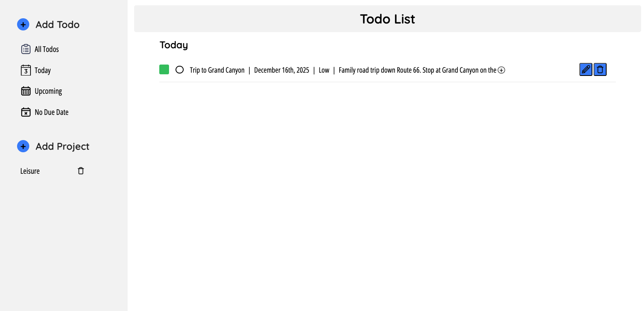The width and height of the screenshot is (644, 311).
Task: Delete the Leisure project using its trash icon
Action: point(80,171)
